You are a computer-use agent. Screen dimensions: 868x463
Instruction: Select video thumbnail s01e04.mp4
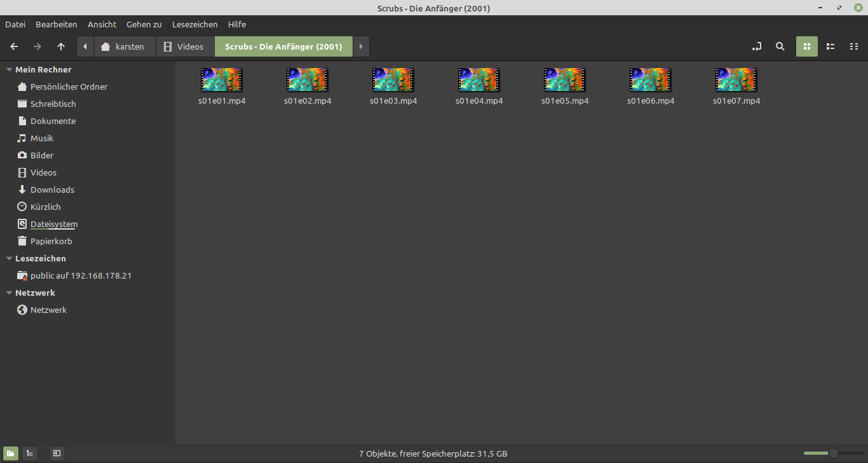pyautogui.click(x=479, y=80)
